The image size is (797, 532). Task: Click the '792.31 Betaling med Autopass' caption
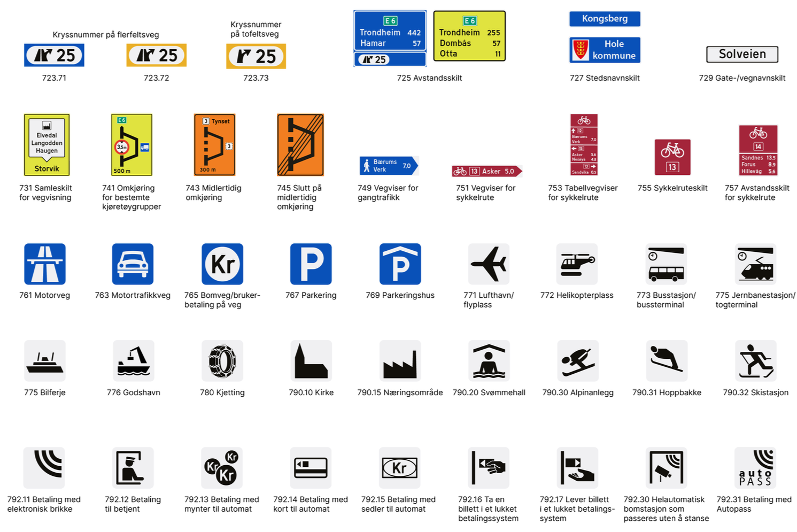pos(754,504)
